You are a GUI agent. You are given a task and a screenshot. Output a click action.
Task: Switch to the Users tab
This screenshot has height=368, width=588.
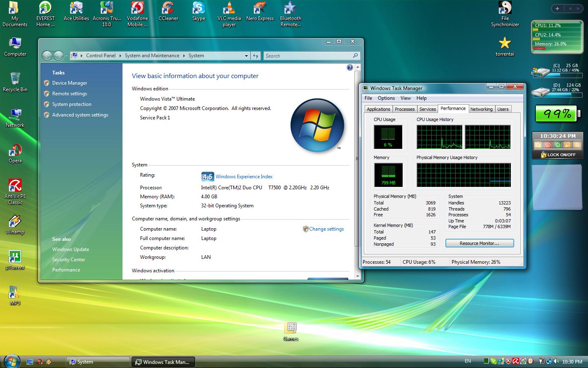[x=503, y=109]
